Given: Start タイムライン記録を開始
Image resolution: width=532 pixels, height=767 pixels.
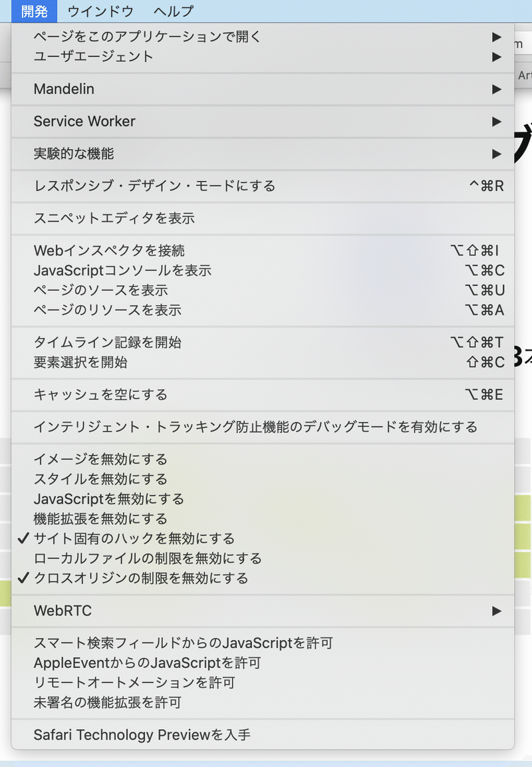Looking at the screenshot, I should (x=263, y=343).
